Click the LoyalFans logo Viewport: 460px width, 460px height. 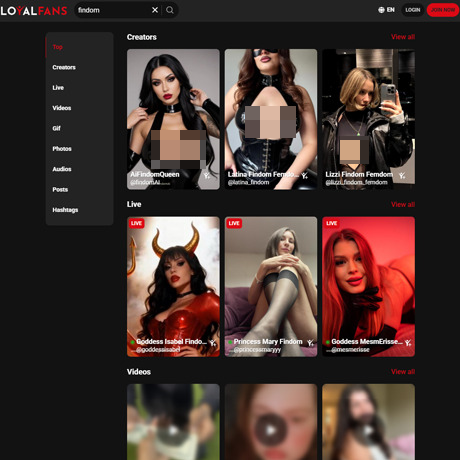click(x=34, y=11)
